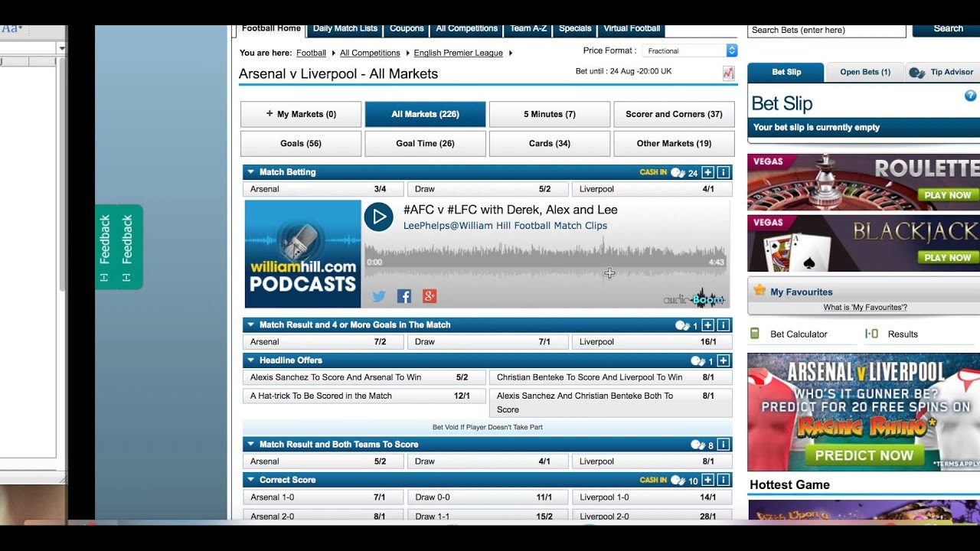
Task: Select Draw 5/2 in Match Betting
Action: (x=488, y=189)
